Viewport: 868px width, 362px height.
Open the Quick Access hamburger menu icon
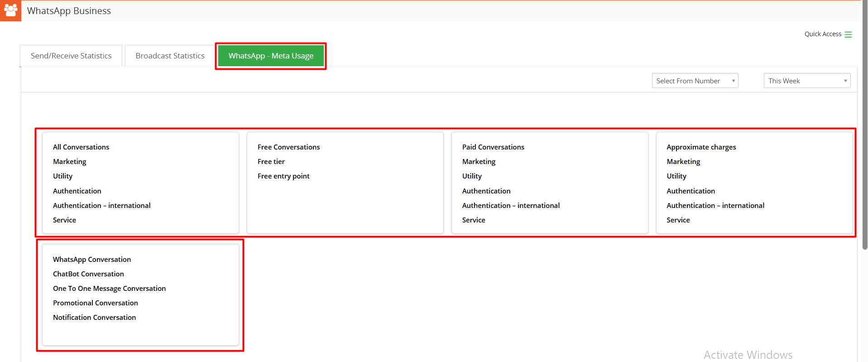848,34
